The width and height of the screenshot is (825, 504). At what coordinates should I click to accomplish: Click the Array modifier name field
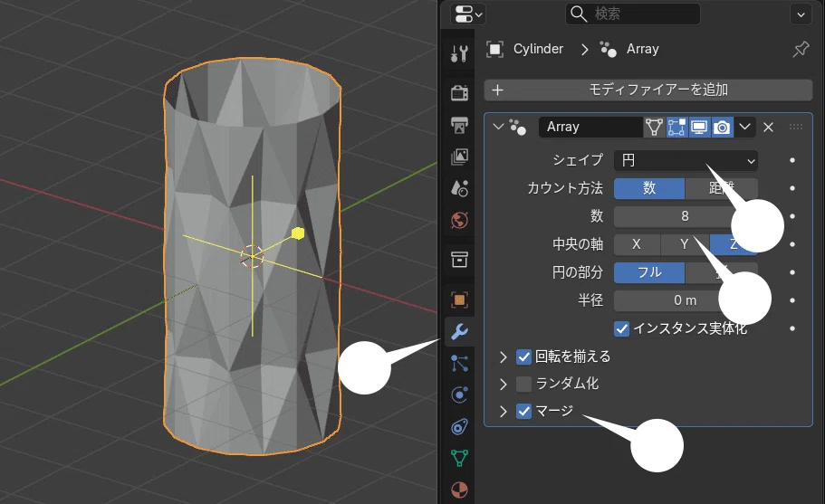590,128
